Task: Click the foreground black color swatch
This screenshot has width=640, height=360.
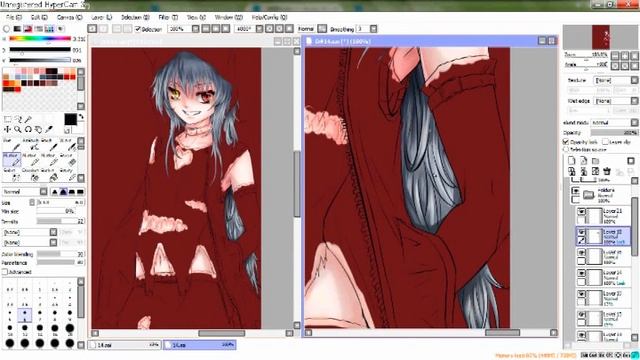Action: 70,119
